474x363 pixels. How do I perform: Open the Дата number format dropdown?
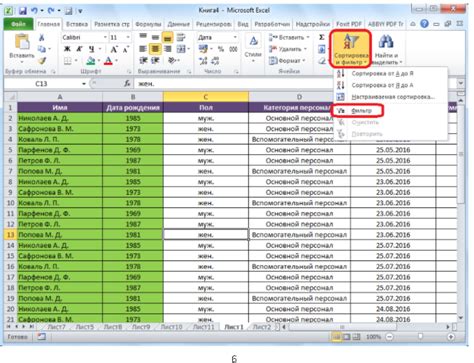point(235,37)
